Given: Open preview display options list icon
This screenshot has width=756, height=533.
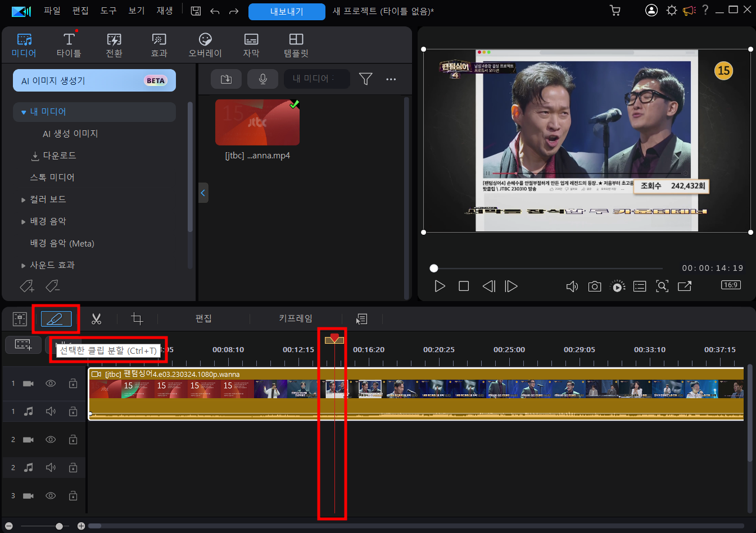Looking at the screenshot, I should coord(640,286).
